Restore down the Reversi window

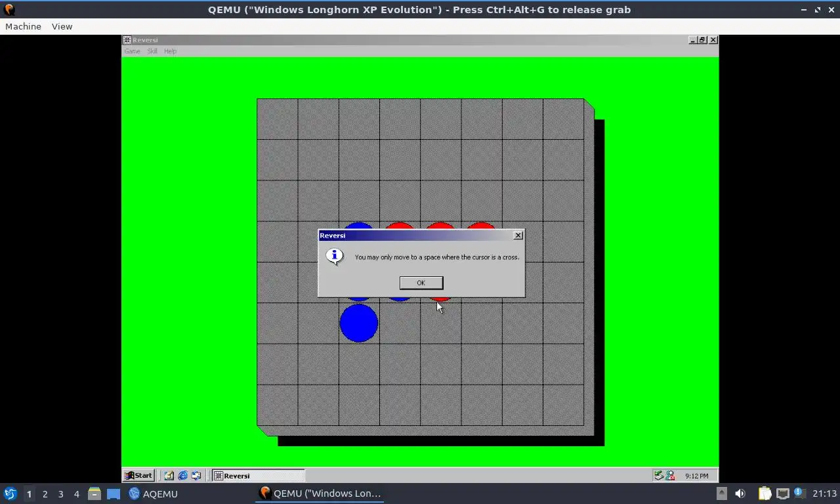pyautogui.click(x=703, y=40)
